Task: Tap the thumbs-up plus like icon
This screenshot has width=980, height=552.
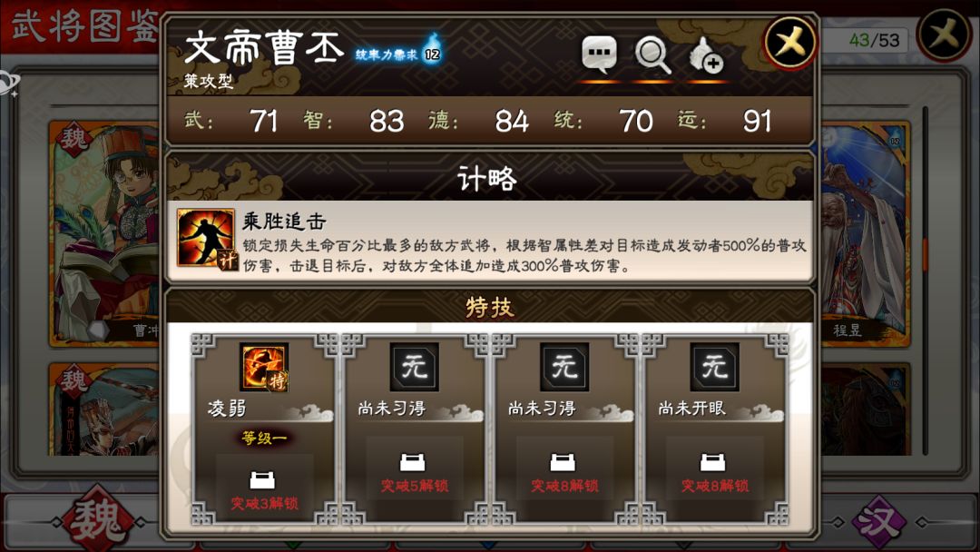Action: coord(706,55)
